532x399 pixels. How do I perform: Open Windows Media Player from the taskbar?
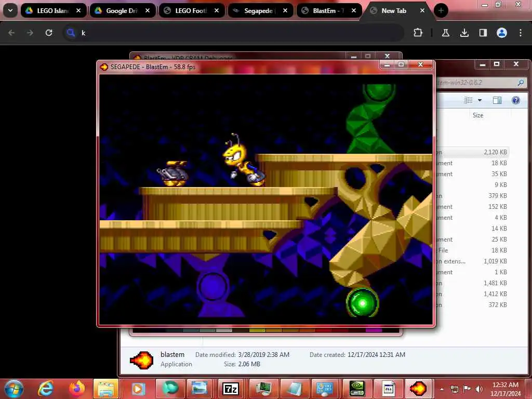(138, 389)
